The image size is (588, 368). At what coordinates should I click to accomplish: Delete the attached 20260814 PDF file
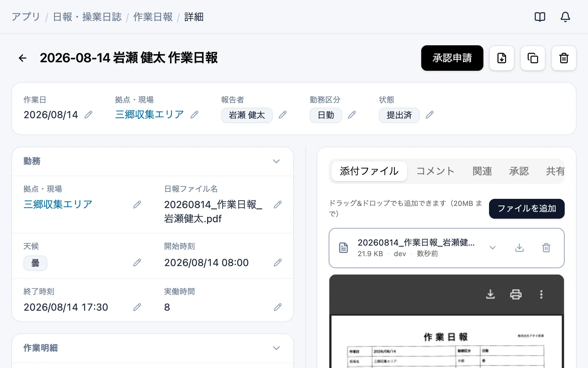pos(546,248)
